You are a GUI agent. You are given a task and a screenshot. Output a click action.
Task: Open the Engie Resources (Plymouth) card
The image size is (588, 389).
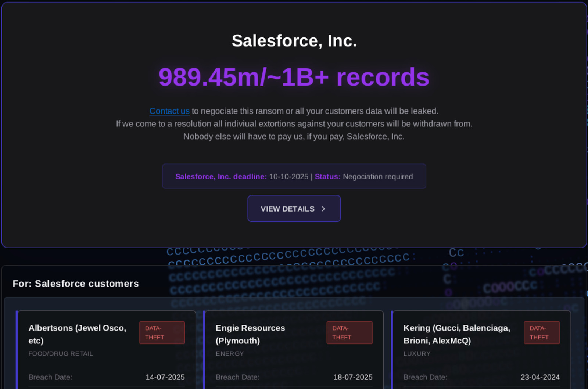click(x=250, y=334)
